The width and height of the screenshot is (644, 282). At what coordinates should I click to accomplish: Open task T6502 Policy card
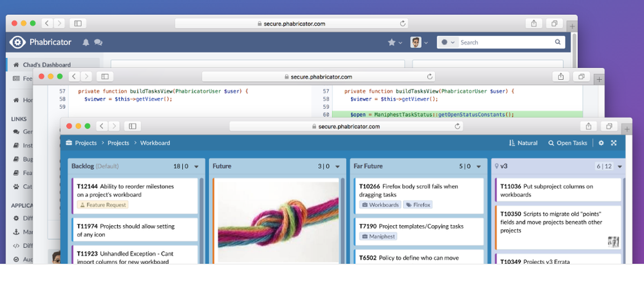pos(419,256)
